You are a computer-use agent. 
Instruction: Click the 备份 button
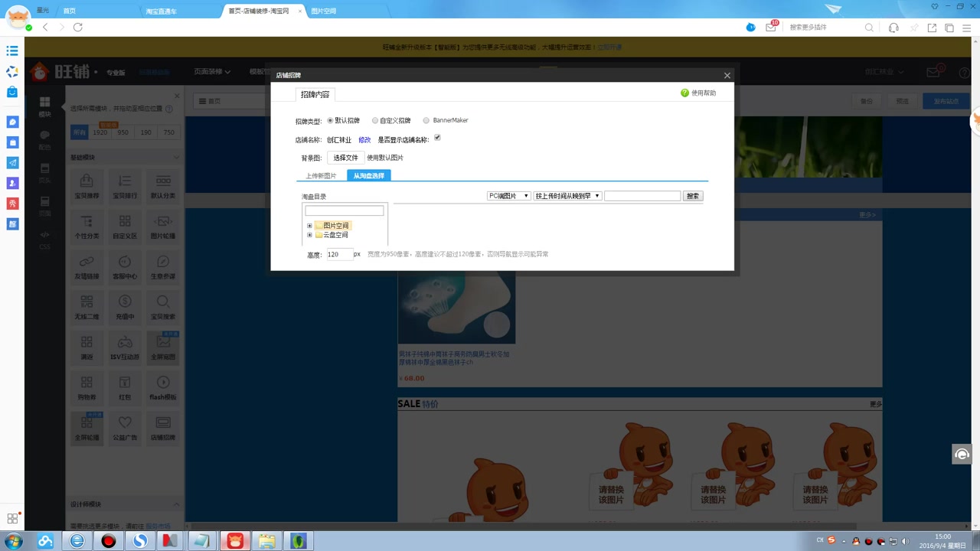867,101
